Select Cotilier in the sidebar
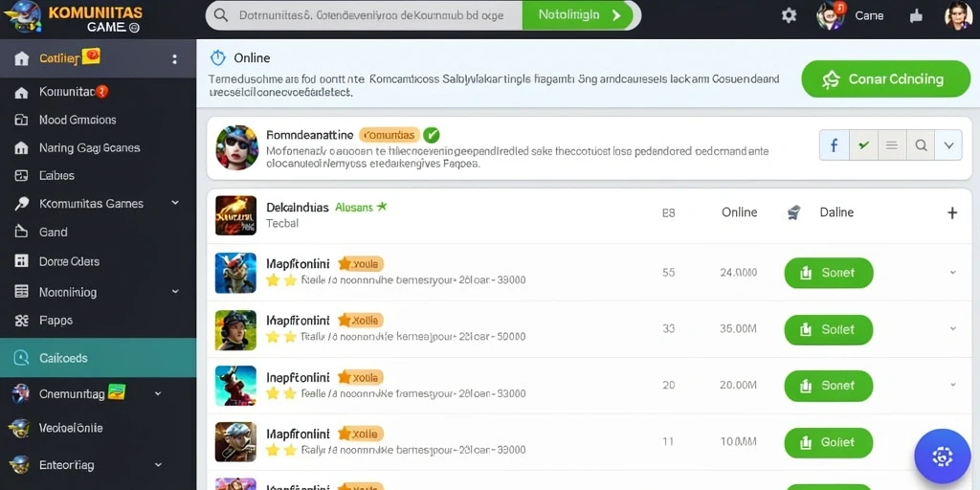This screenshot has height=490, width=980. click(x=99, y=58)
